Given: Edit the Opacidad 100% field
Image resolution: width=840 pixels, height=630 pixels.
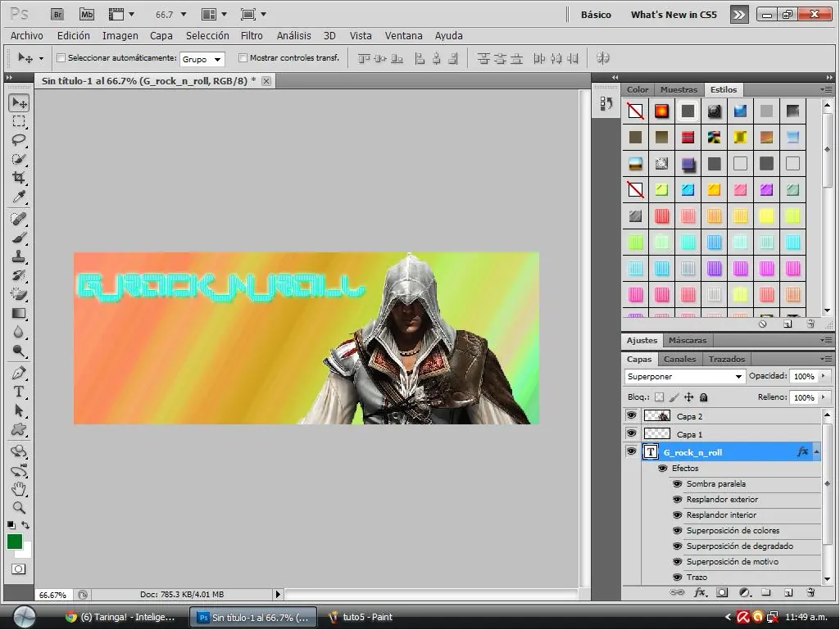Looking at the screenshot, I should [804, 376].
